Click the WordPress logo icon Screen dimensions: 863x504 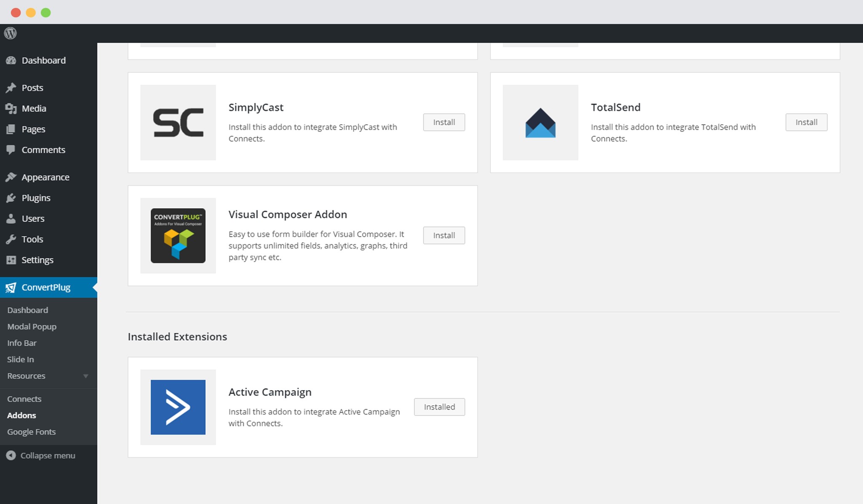10,33
